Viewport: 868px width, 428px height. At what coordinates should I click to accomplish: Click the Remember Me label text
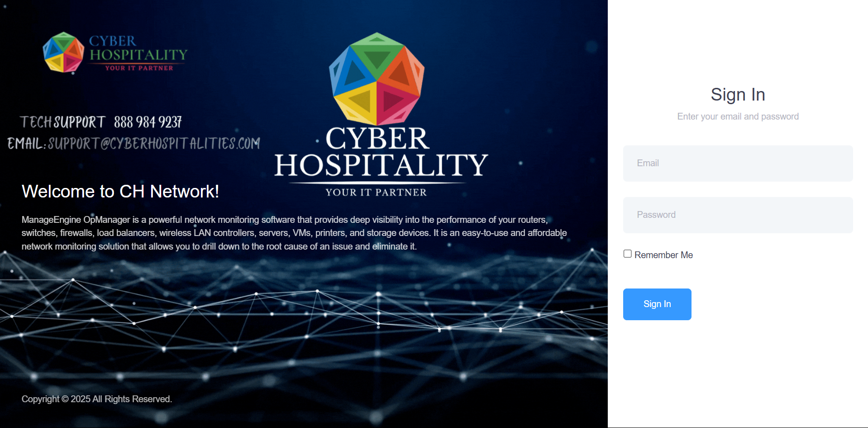tap(663, 255)
